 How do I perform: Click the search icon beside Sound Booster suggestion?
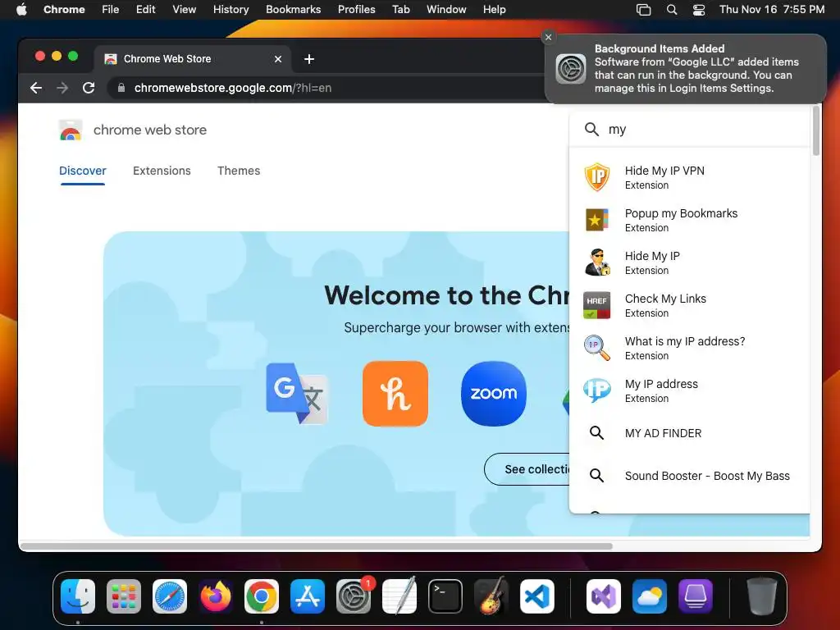coord(597,476)
